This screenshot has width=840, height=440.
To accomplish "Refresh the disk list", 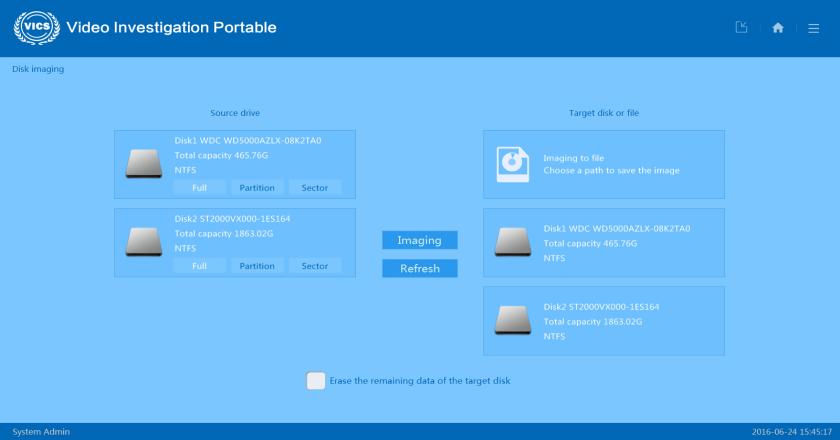I will pyautogui.click(x=419, y=268).
